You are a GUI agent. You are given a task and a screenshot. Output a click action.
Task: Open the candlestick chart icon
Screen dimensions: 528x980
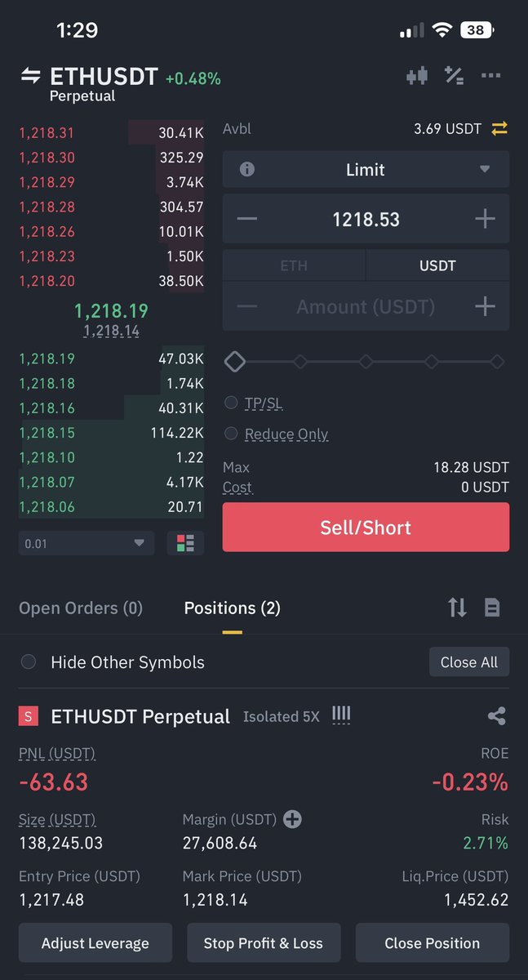(417, 76)
